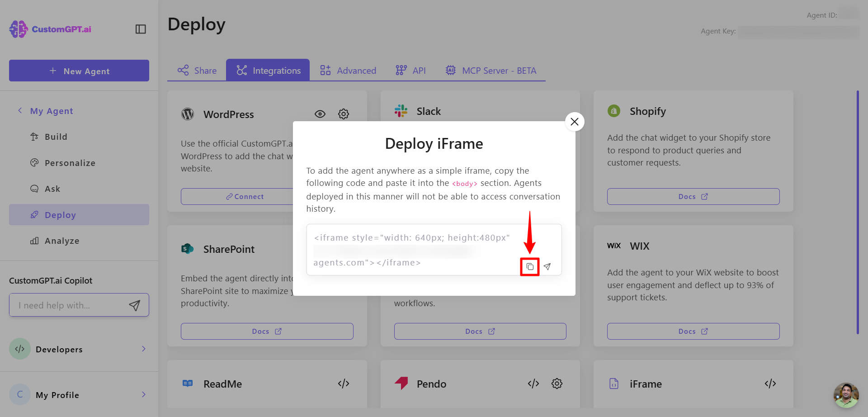Click the My Profile avatar circle
Screen dimensions: 868x417
pos(20,395)
